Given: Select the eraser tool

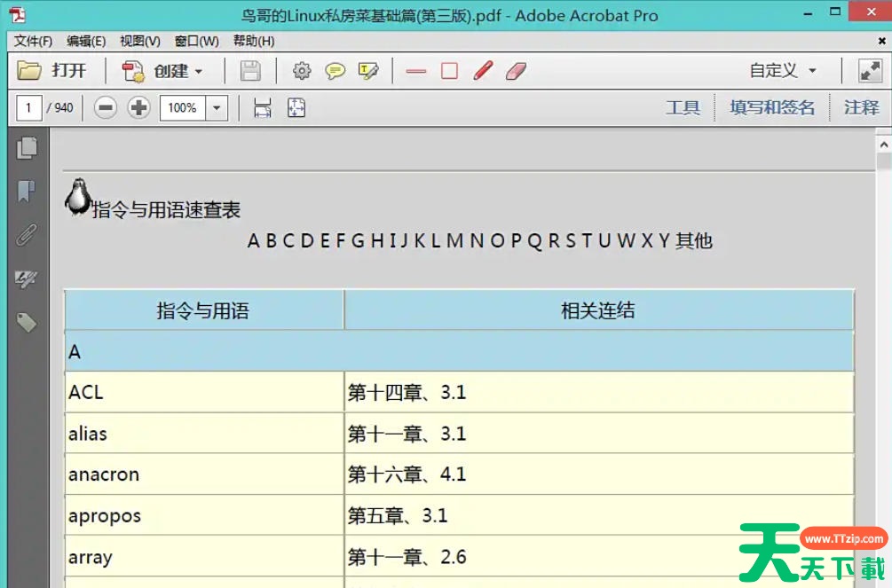Looking at the screenshot, I should click(517, 71).
